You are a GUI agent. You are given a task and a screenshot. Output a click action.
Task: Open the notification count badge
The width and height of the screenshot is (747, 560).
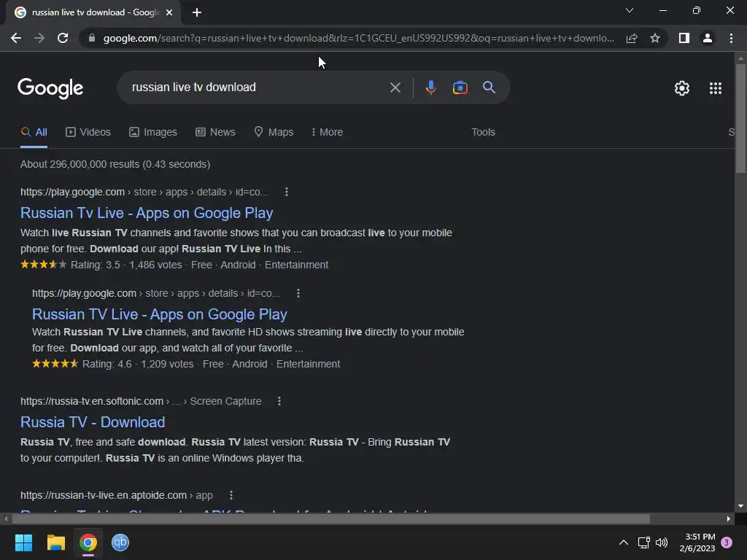(x=727, y=542)
